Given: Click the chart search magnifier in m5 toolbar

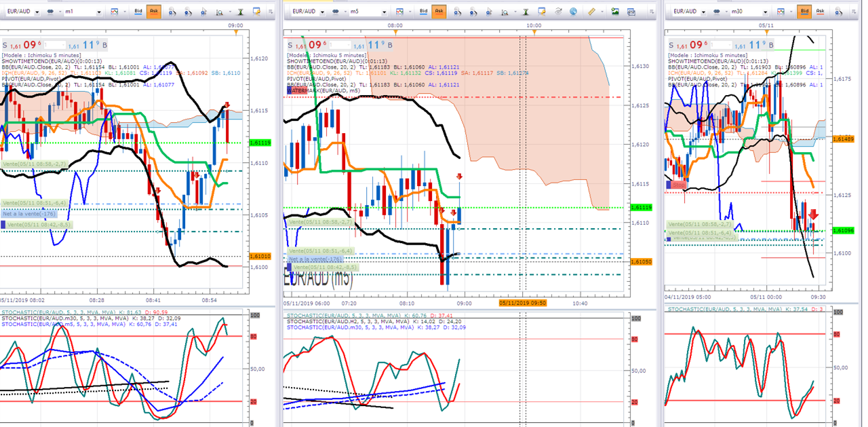Looking at the screenshot, I should point(505,12).
